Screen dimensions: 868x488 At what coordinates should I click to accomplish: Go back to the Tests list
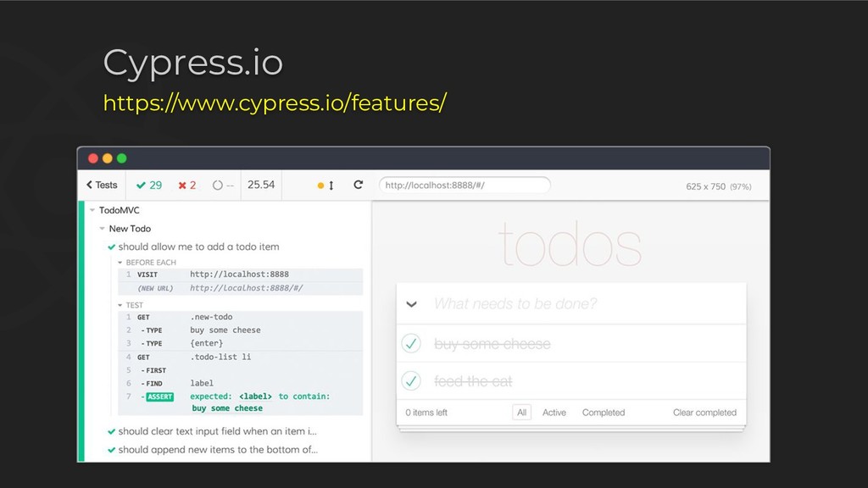pyautogui.click(x=102, y=185)
